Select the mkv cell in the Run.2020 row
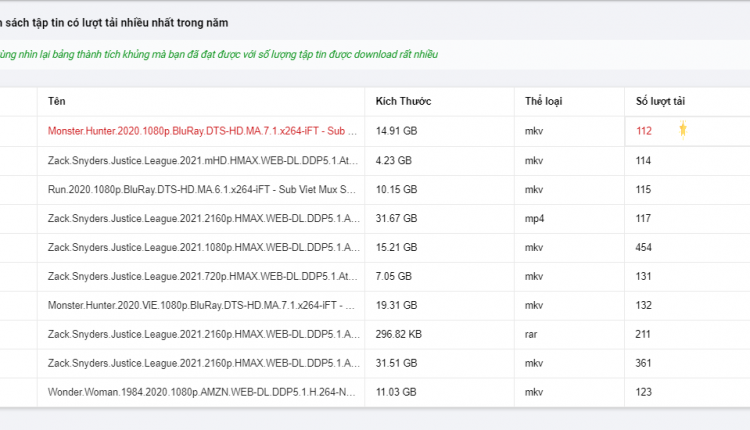Viewport: 750px width, 430px height. (534, 189)
